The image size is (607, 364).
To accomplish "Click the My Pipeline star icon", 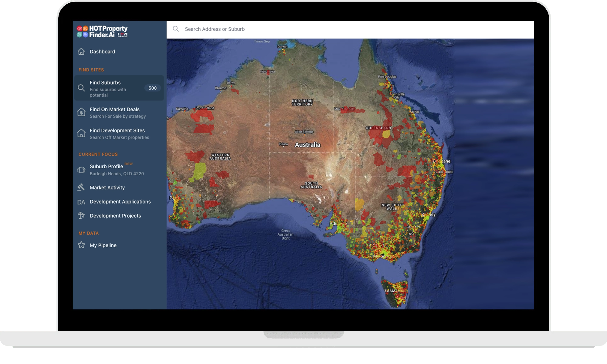I will coord(81,245).
